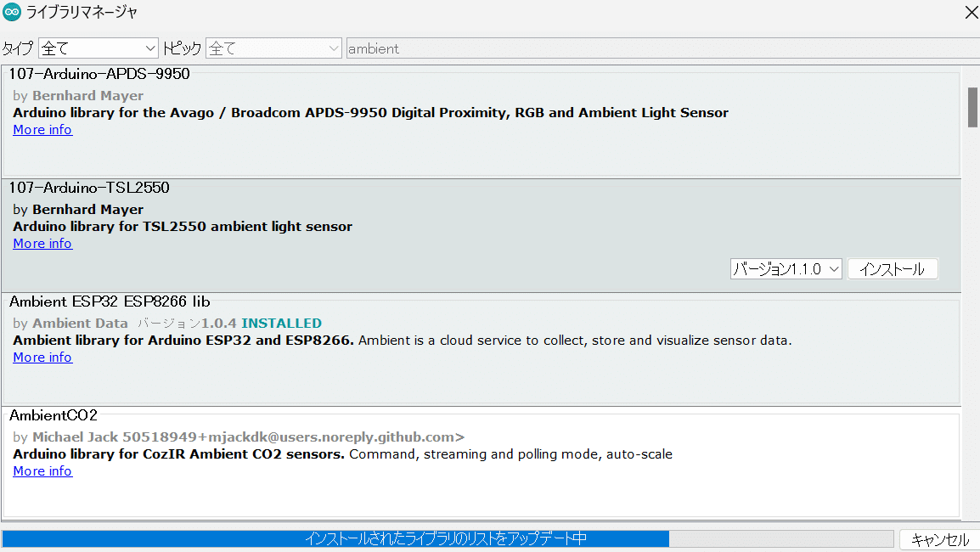
Task: Select the 107-Arduino-TSL2550 library title
Action: coord(89,188)
